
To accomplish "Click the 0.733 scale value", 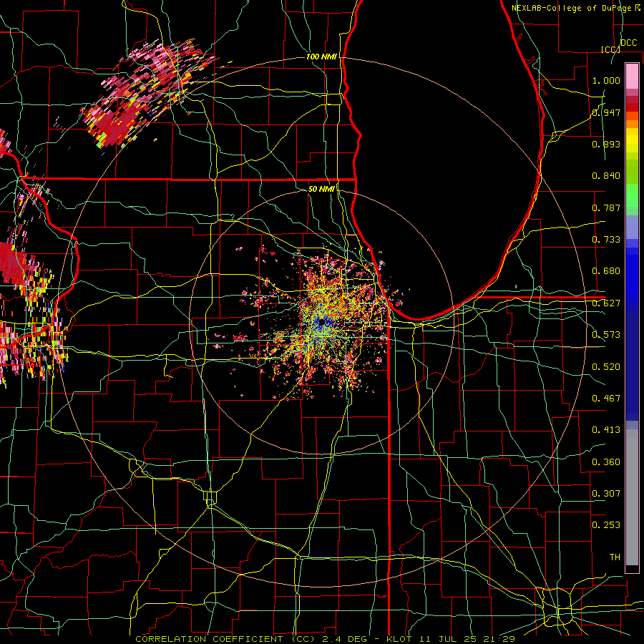I will [606, 240].
